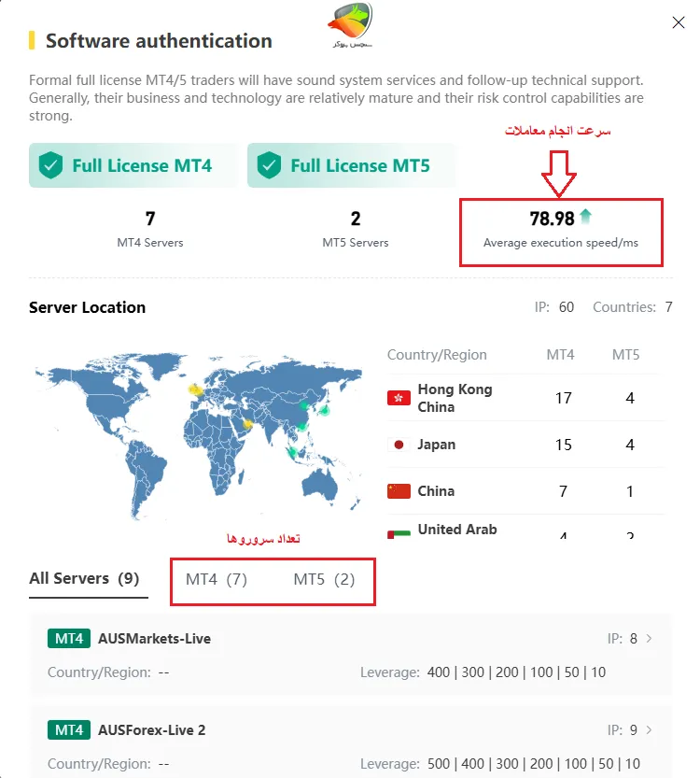Click the Full License MT4 shield icon
This screenshot has height=778, width=700.
[50, 166]
